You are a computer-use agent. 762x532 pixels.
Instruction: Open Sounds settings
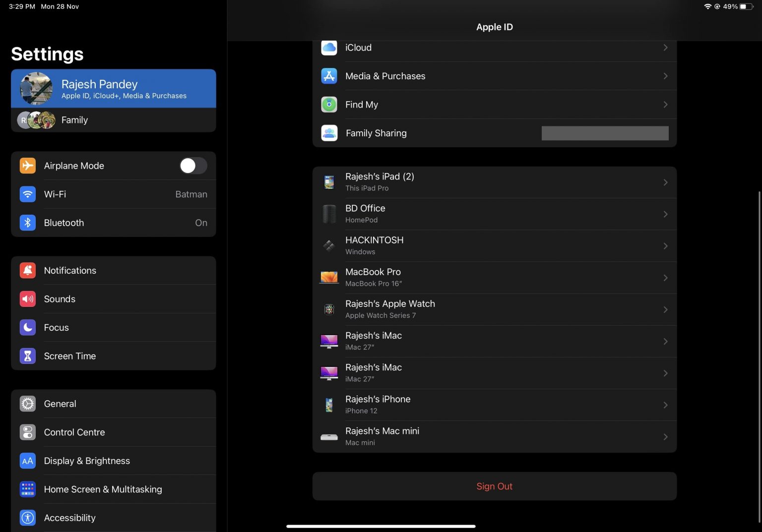[114, 299]
